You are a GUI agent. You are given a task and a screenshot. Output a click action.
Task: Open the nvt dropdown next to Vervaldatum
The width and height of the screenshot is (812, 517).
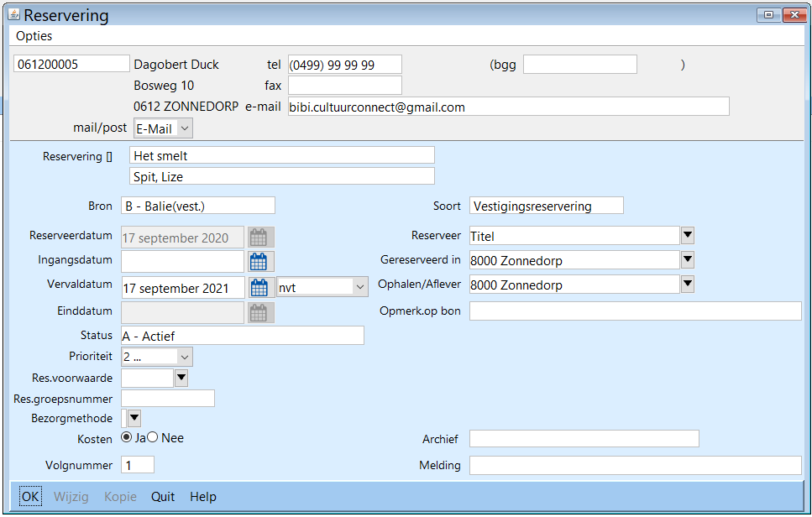click(x=359, y=287)
